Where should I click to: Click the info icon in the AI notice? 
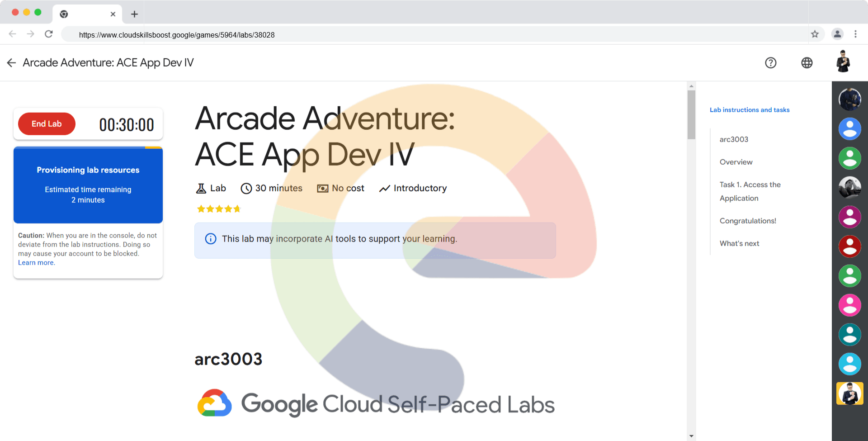211,239
